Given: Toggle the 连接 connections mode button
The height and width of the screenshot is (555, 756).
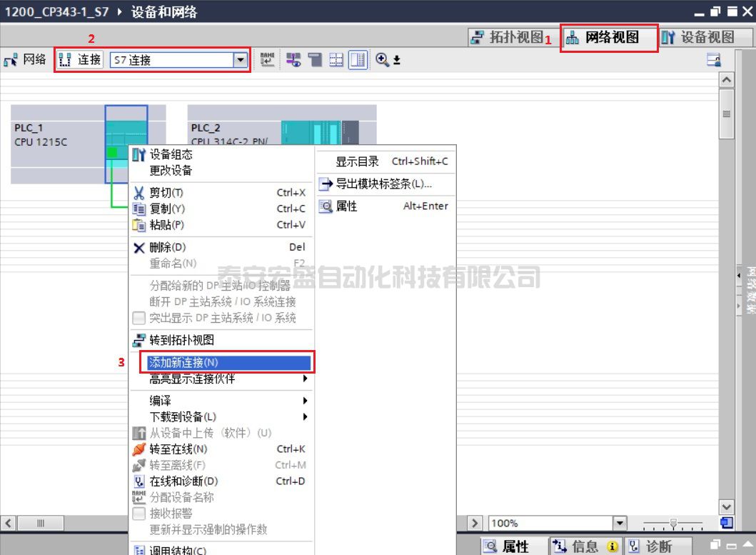Looking at the screenshot, I should (81, 60).
